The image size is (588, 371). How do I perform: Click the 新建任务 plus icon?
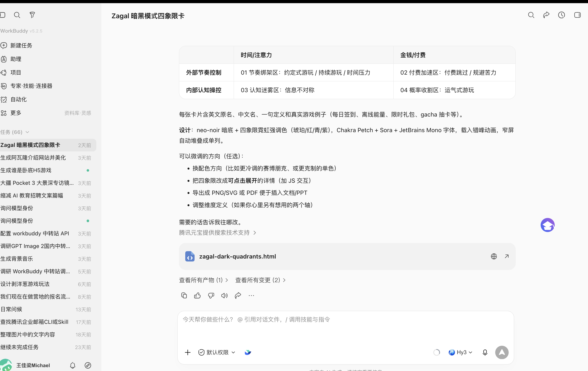4,45
